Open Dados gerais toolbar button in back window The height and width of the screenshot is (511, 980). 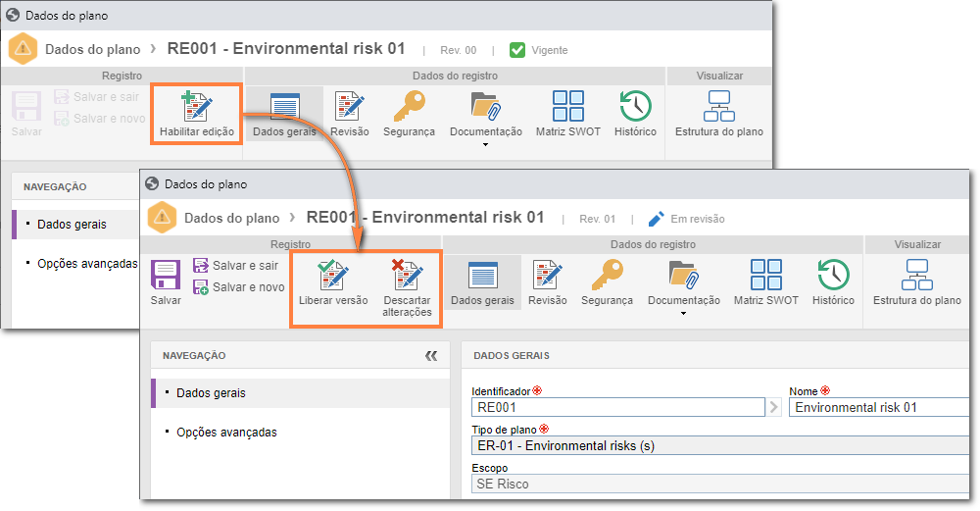(x=284, y=115)
